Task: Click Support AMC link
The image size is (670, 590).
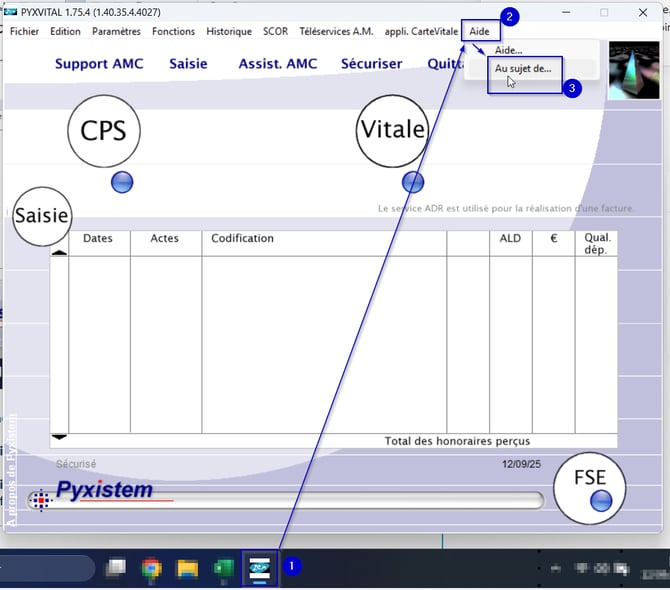Action: (99, 64)
